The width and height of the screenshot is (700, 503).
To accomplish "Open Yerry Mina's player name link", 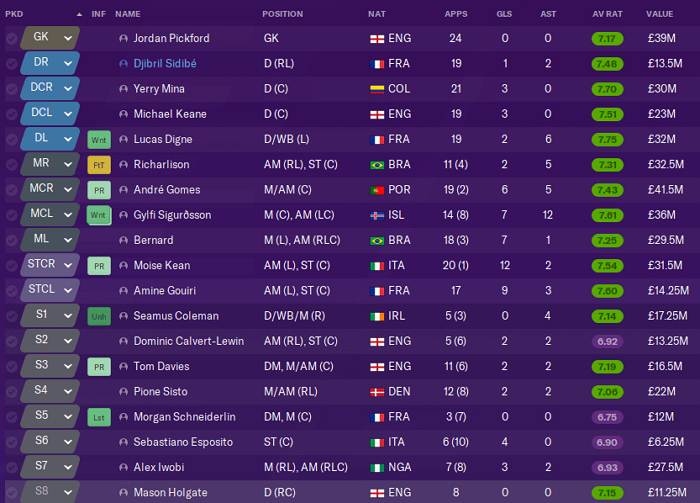I will click(159, 89).
